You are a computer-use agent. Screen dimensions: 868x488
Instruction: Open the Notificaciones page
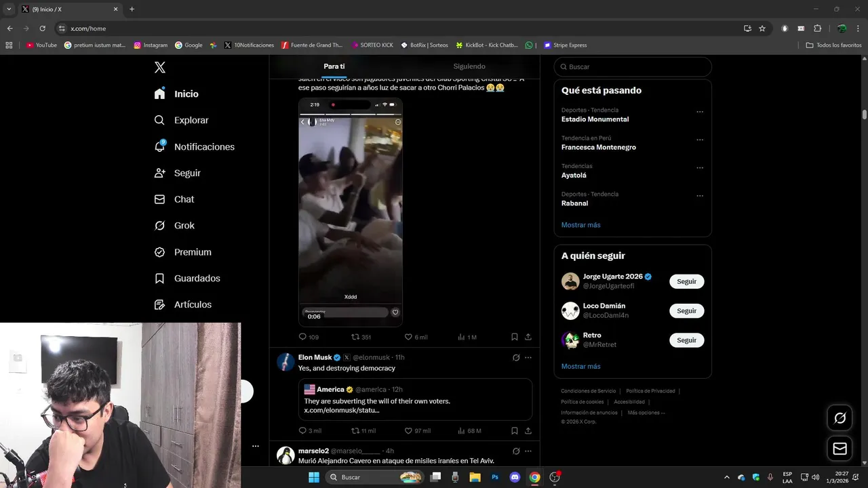pyautogui.click(x=194, y=146)
